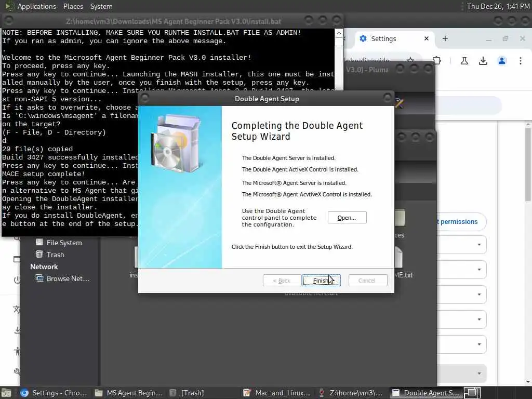Click the power icon in Chrome settings sidebar
This screenshot has height=399, width=532.
point(17,280)
